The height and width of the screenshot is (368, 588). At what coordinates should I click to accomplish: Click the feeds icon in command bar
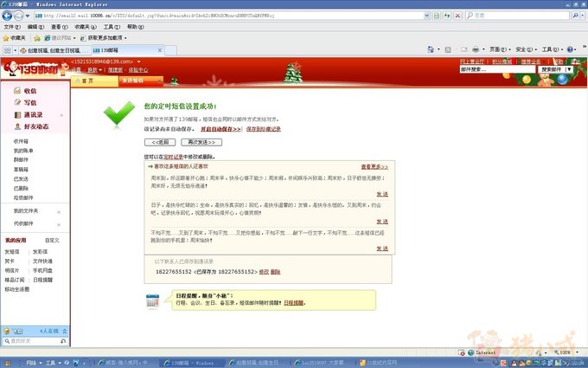448,49
